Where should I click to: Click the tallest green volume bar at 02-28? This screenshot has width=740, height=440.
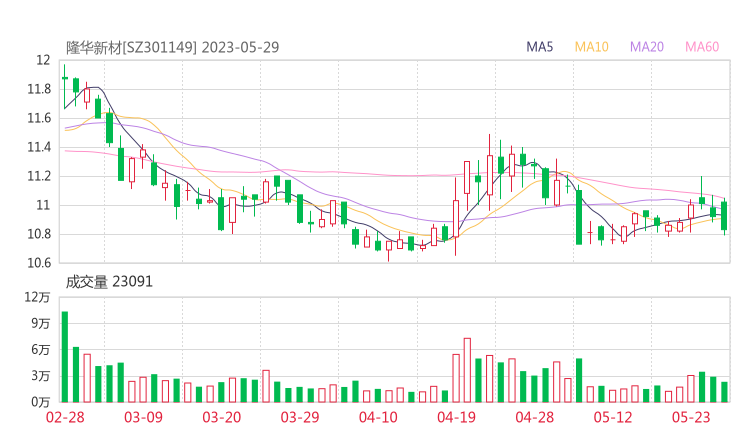pyautogui.click(x=65, y=357)
